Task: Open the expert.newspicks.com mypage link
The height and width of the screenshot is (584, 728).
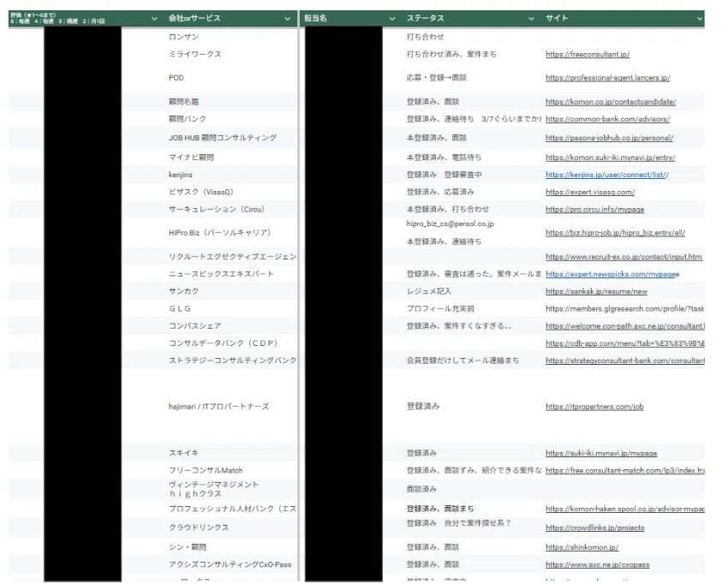Action: (612, 274)
